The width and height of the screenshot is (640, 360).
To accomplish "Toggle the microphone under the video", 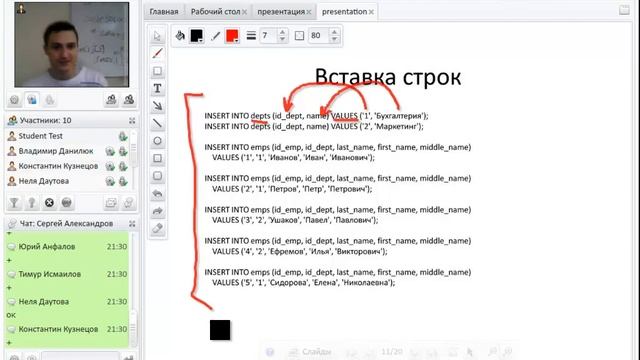I will pos(49,100).
